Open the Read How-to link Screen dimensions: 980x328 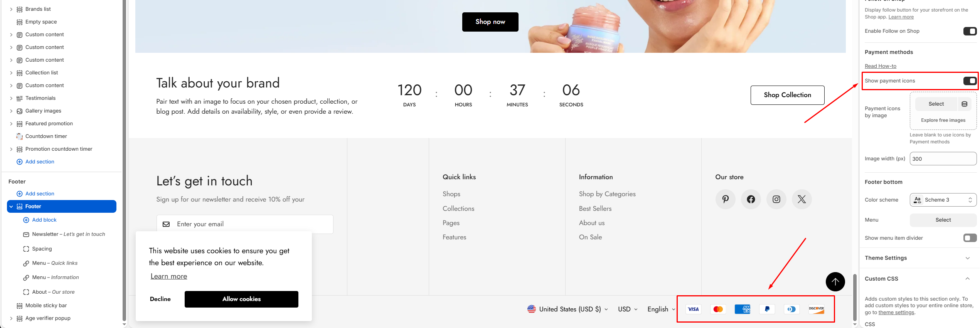880,66
